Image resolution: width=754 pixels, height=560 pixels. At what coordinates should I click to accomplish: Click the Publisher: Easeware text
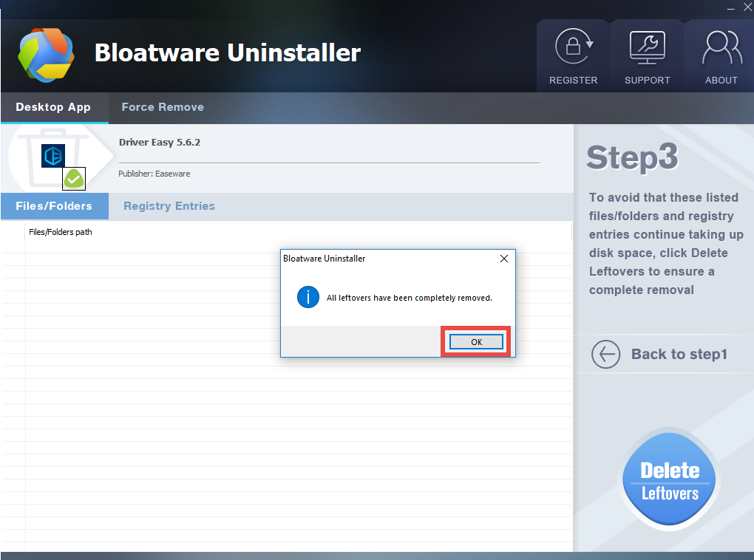154,174
